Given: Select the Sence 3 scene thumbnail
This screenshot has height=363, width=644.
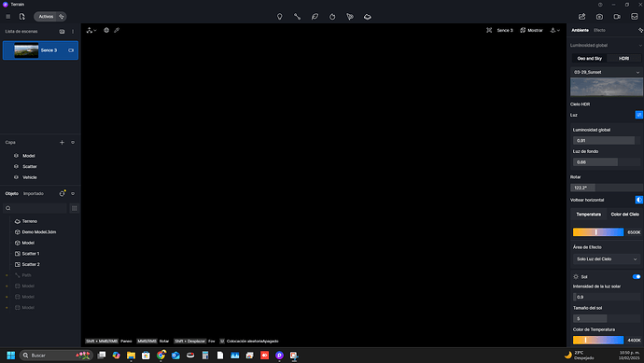Looking at the screenshot, I should [x=26, y=50].
